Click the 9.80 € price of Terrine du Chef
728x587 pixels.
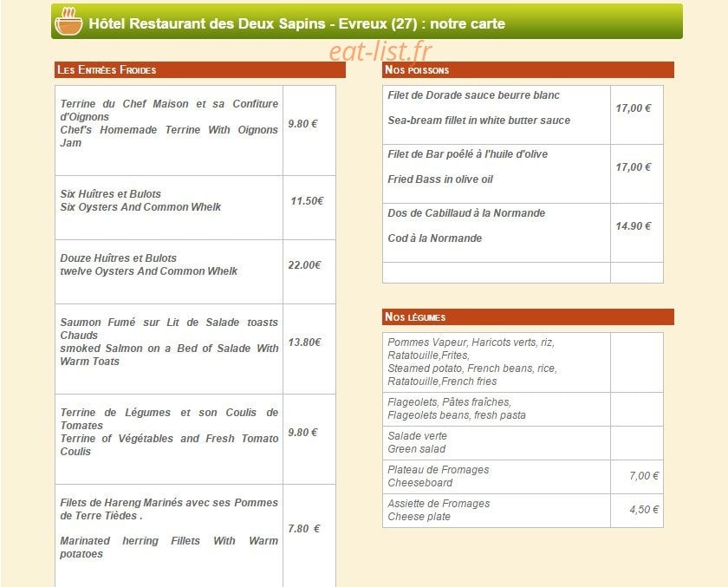[302, 123]
